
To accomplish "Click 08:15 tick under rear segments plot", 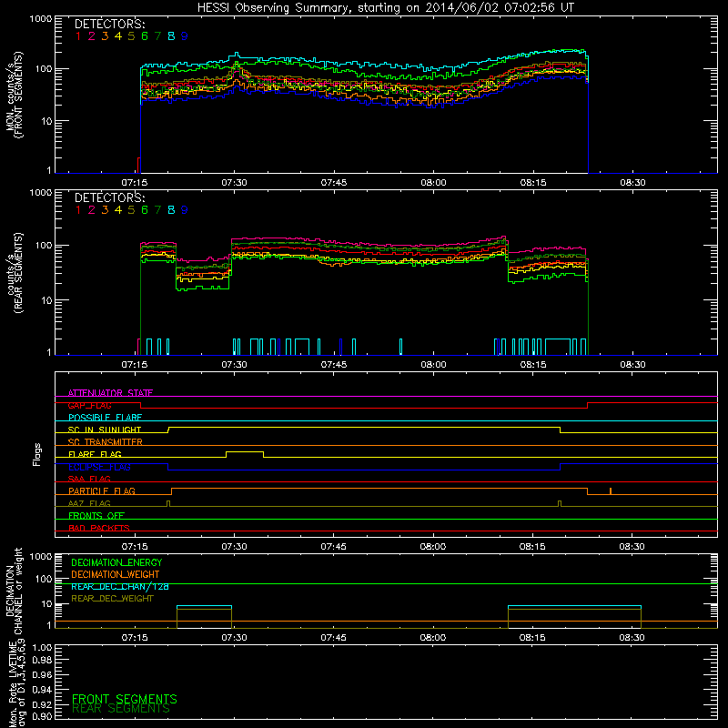I will pyautogui.click(x=533, y=365).
